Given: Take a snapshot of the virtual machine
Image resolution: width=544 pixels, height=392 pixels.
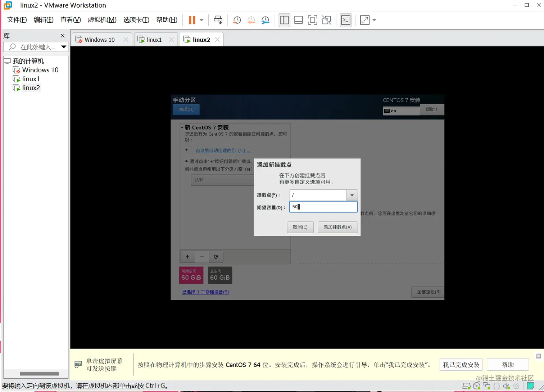Looking at the screenshot, I should (x=237, y=20).
